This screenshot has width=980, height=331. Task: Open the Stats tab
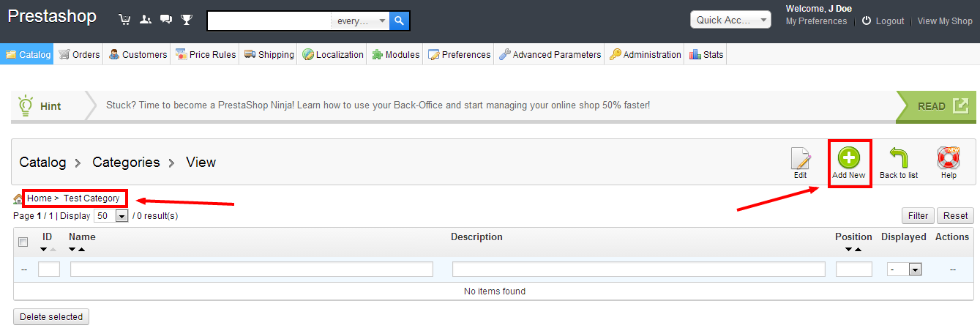tap(706, 54)
